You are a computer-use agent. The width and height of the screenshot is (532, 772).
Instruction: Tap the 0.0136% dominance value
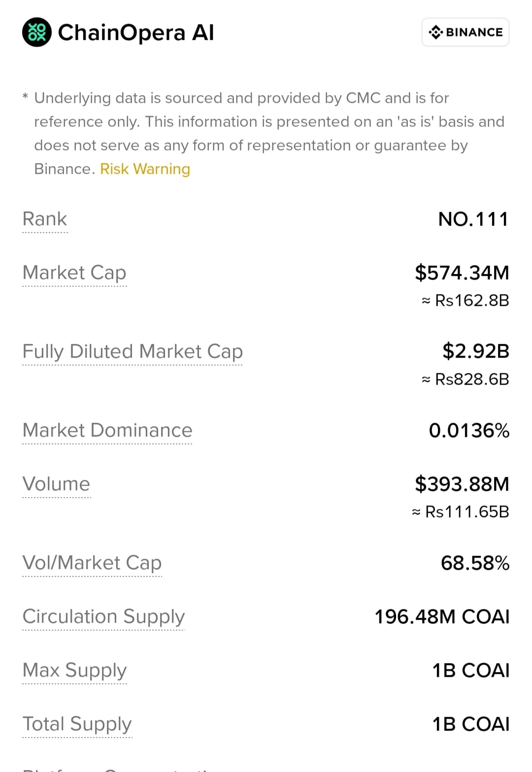coord(469,430)
